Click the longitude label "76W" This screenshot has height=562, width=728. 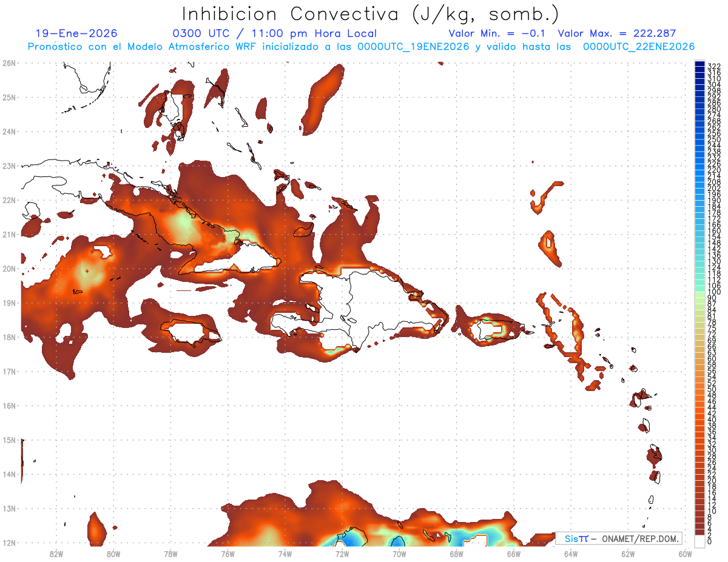pos(227,554)
